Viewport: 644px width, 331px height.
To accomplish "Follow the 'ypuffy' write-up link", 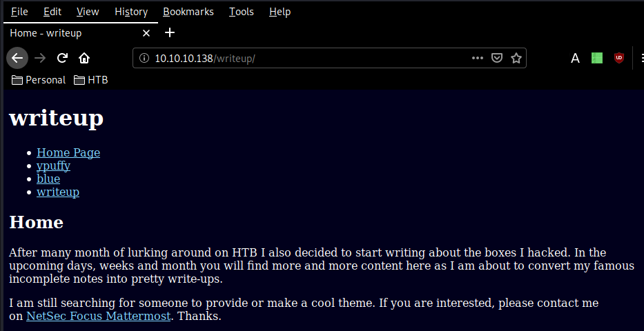I will coord(53,165).
